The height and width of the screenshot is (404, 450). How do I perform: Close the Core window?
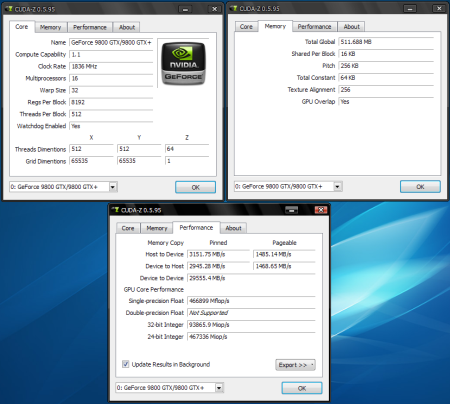coord(214,9)
